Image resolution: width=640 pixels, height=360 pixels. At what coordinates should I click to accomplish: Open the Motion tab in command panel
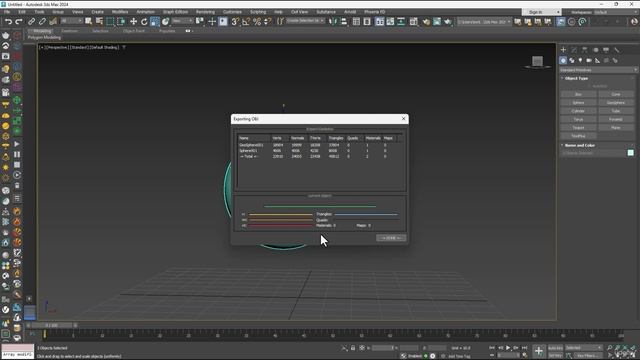click(x=596, y=50)
